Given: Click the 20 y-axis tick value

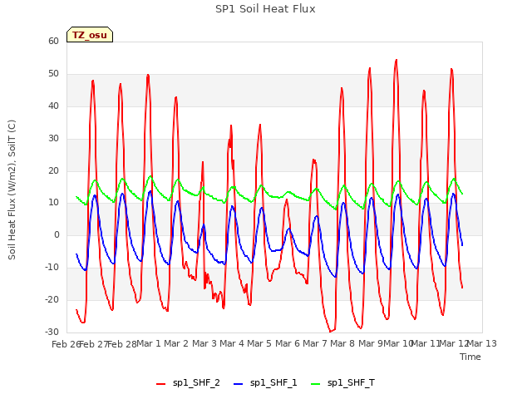Looking at the screenshot, I should pos(53,170).
